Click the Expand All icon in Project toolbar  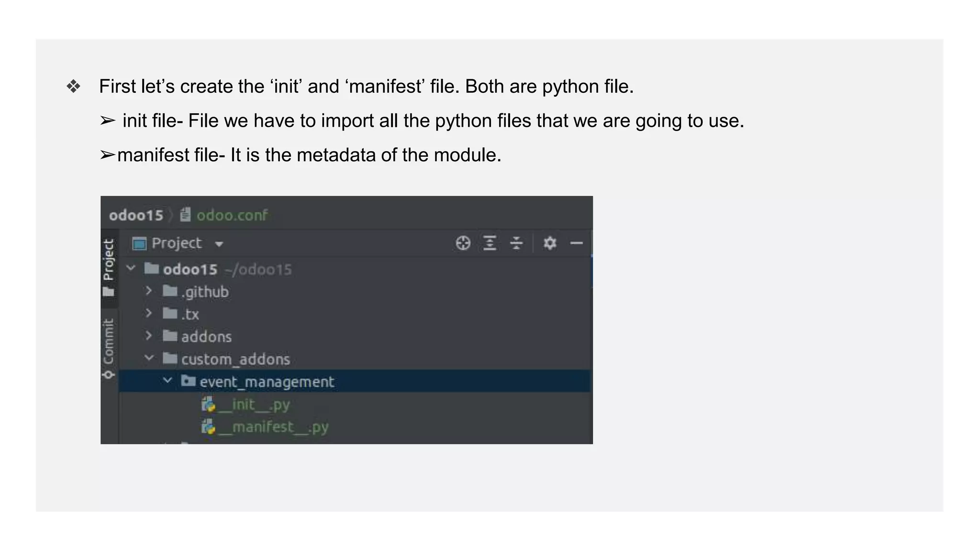(490, 243)
